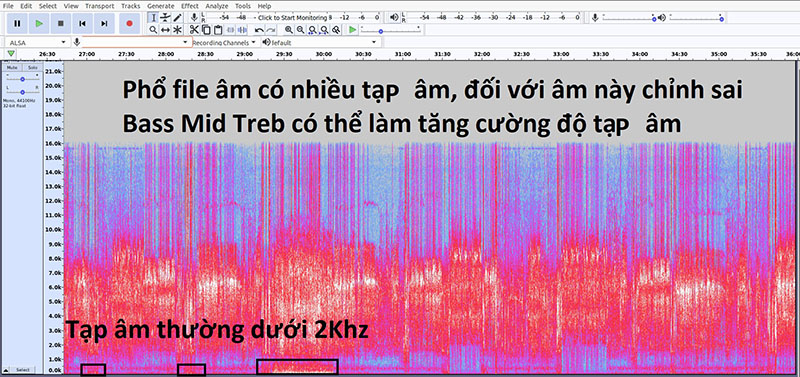This screenshot has width=800, height=377.
Task: Open the Analyze menu
Action: pos(217,6)
